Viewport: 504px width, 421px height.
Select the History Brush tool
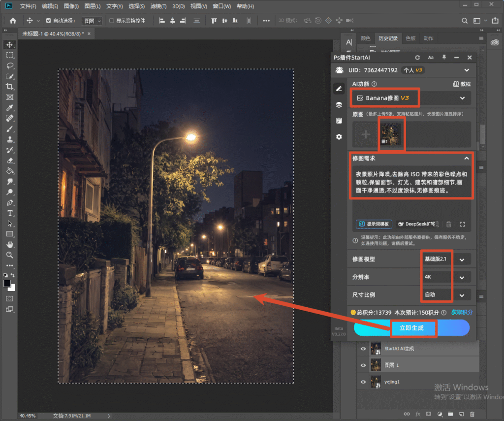click(10, 150)
